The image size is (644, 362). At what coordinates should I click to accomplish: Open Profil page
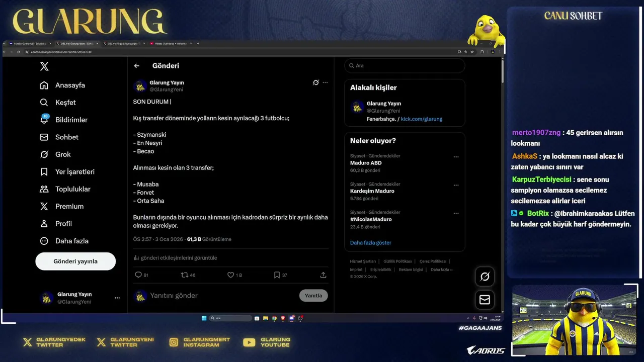pos(56,224)
